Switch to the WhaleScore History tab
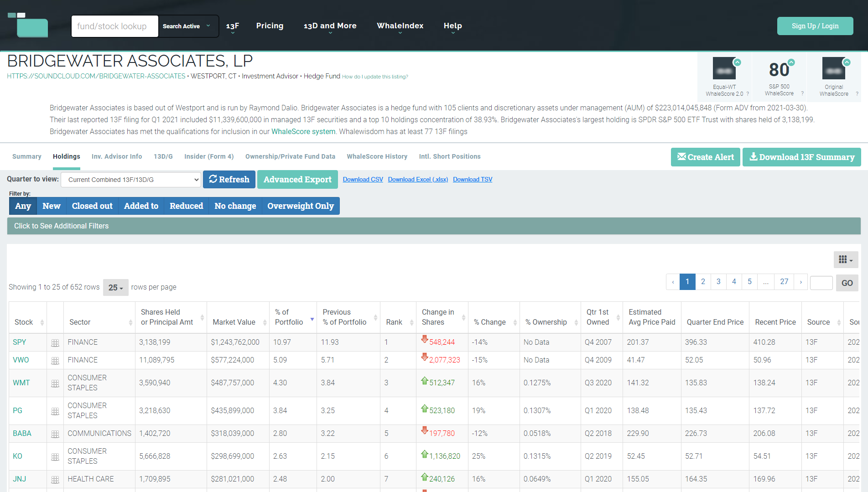This screenshot has height=492, width=868. point(377,156)
